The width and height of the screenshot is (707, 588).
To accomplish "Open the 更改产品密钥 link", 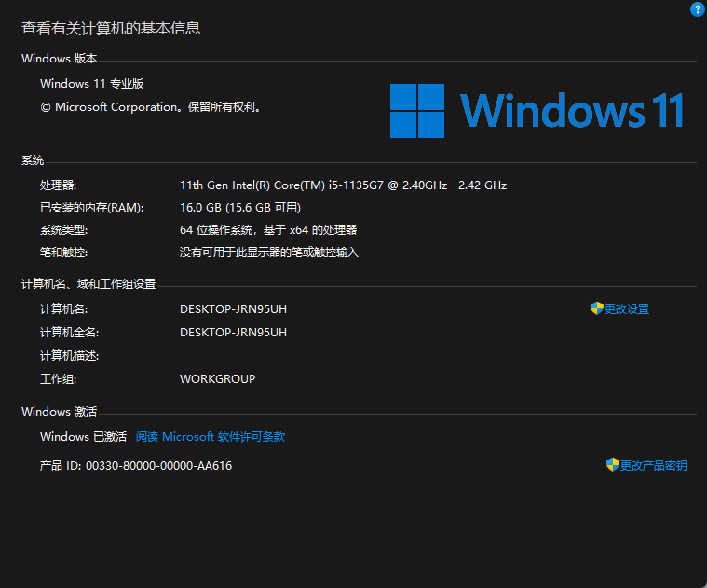I will click(653, 465).
